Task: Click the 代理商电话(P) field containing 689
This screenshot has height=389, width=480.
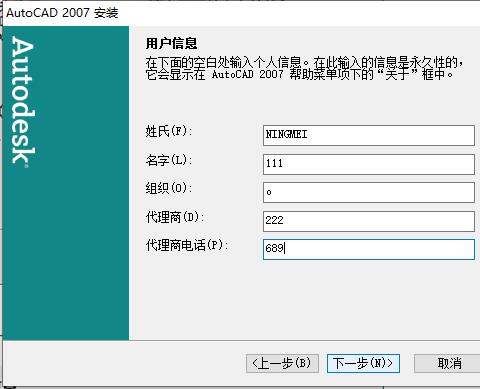Action: coord(369,249)
